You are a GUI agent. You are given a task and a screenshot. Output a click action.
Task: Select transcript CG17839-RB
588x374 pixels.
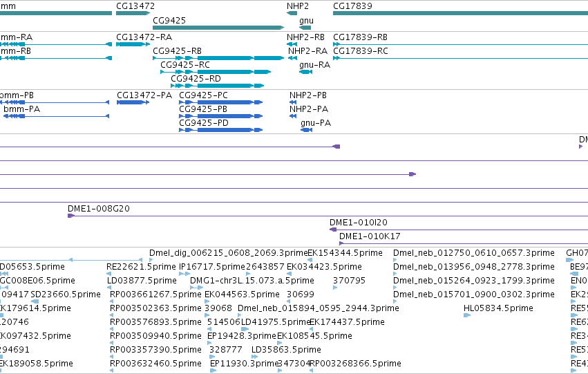click(460, 44)
